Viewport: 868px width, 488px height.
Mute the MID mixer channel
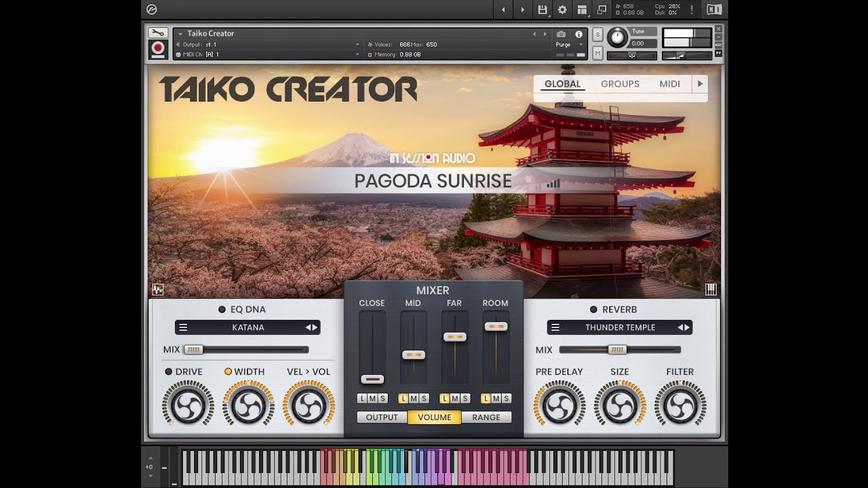point(414,399)
